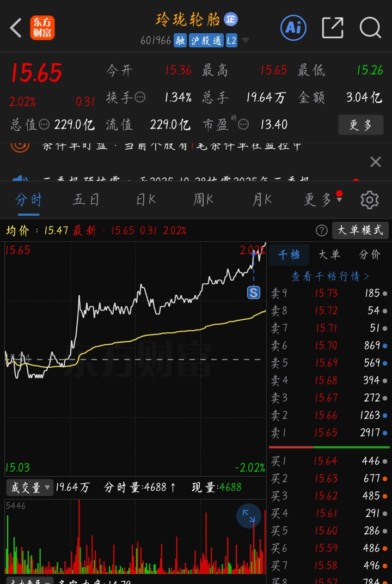
Task: Tap the 卖7 row at 15.71
Action: pyautogui.click(x=329, y=328)
